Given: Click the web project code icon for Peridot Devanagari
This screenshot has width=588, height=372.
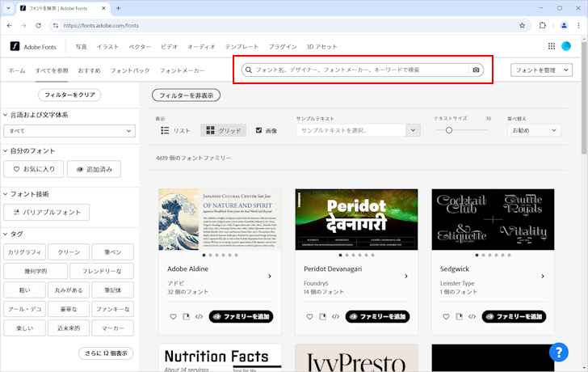Looking at the screenshot, I should point(335,316).
